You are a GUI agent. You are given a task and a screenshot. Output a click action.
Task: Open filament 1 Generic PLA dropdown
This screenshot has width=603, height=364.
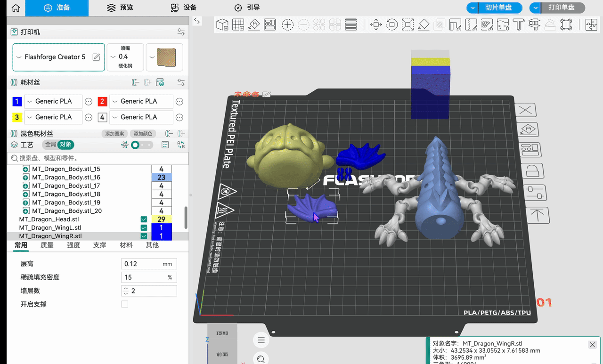(x=53, y=102)
